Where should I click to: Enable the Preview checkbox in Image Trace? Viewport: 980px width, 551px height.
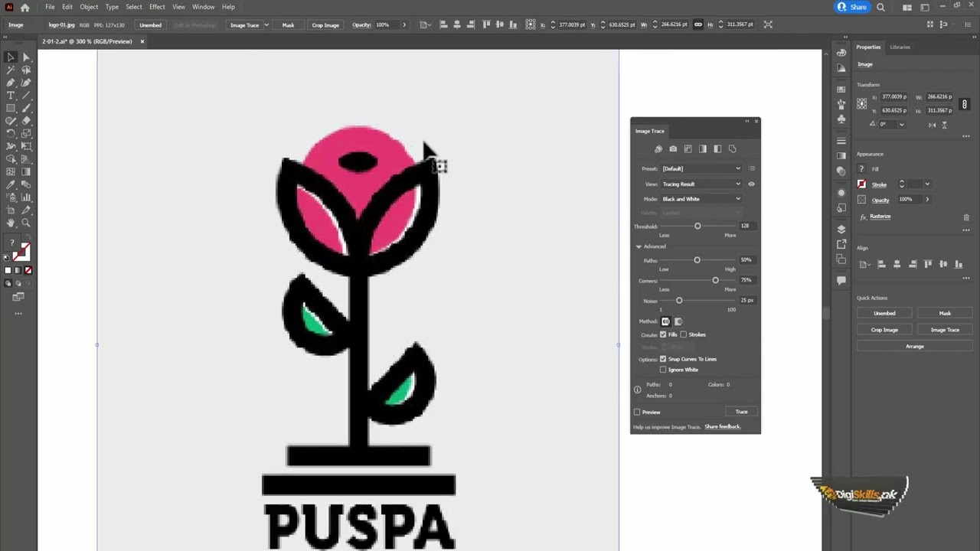click(637, 412)
